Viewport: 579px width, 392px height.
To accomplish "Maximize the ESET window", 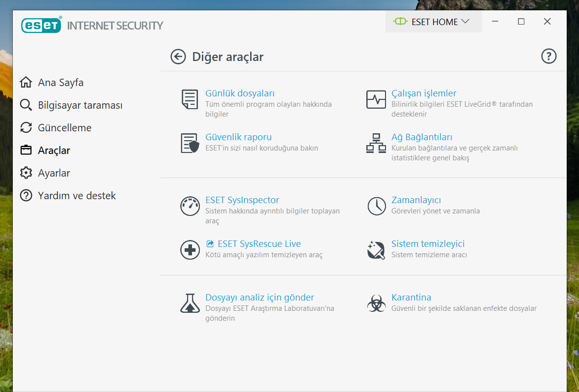I will (x=521, y=22).
